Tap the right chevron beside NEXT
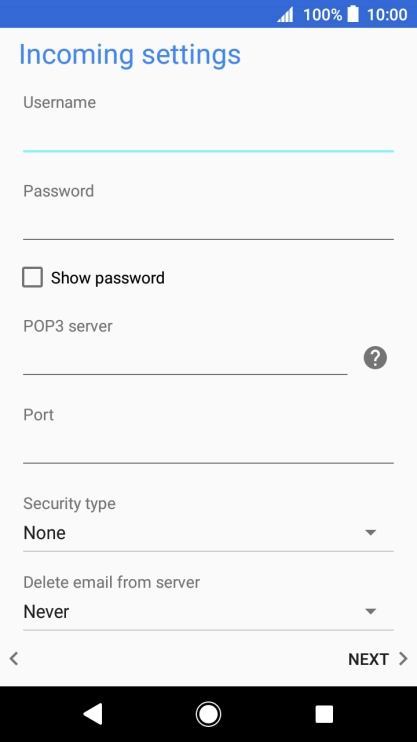 403,659
